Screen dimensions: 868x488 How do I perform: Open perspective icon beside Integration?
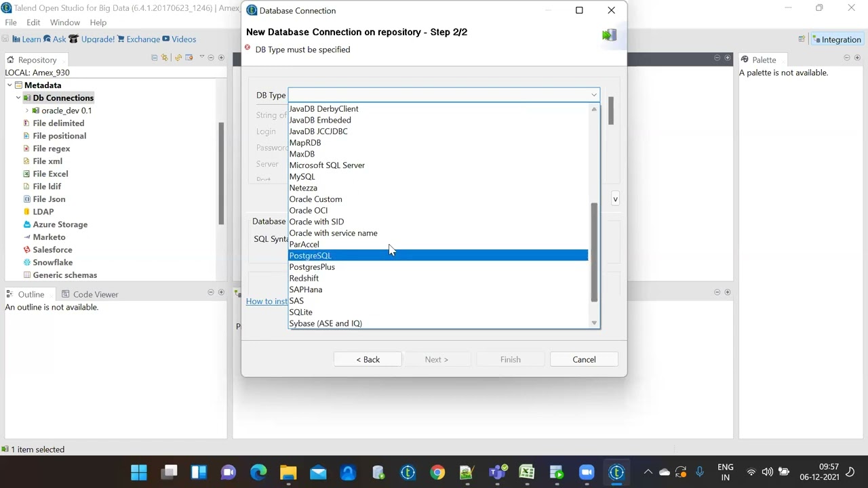[802, 39]
